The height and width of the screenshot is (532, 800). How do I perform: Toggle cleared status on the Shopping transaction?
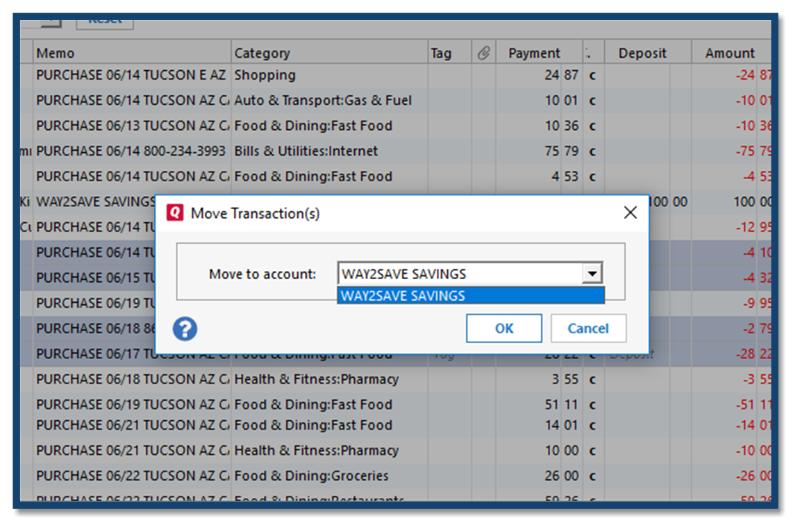pos(592,75)
